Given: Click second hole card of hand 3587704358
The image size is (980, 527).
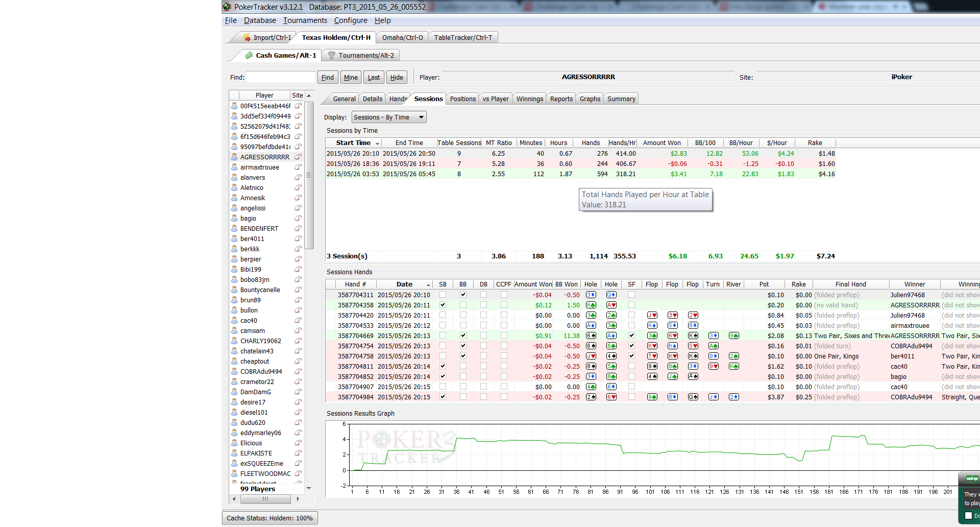Looking at the screenshot, I should coord(611,305).
